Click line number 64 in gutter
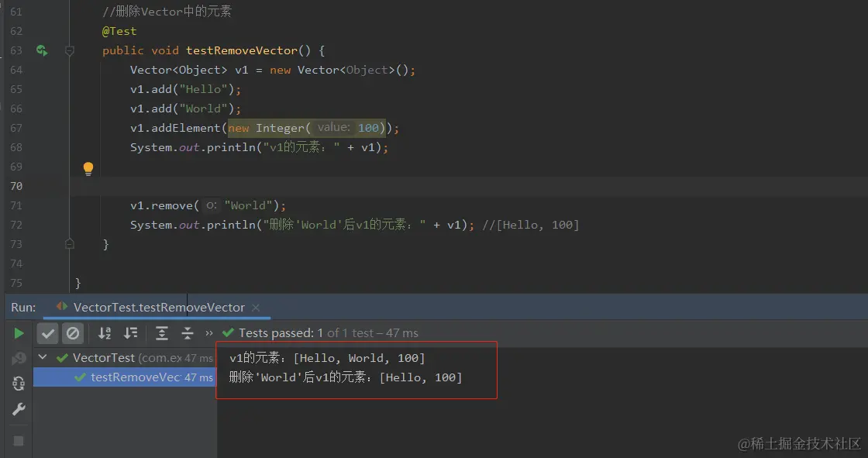868x458 pixels. tap(16, 70)
